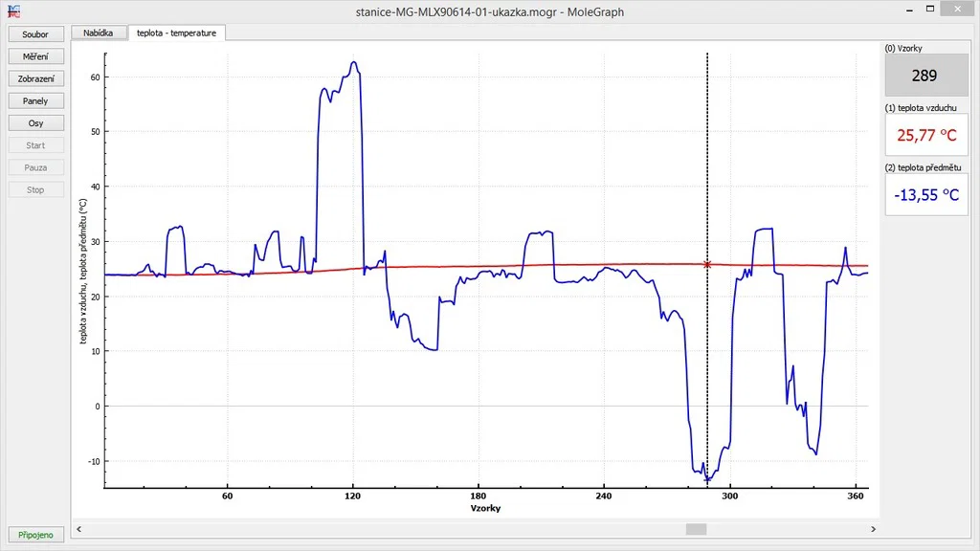Click the Start button
Viewport: 980px width, 551px height.
point(35,145)
